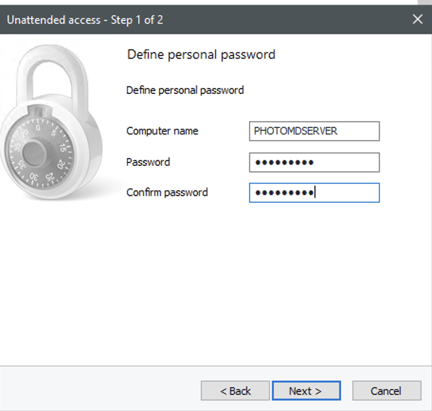Click the smaller 'Define personal password' subtitle
The image size is (432, 411).
click(x=185, y=90)
